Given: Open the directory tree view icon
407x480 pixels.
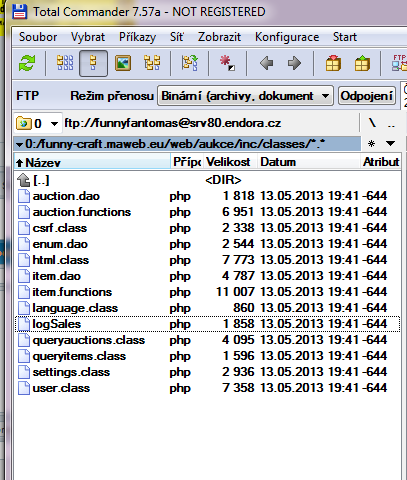Looking at the screenshot, I should pyautogui.click(x=152, y=63).
